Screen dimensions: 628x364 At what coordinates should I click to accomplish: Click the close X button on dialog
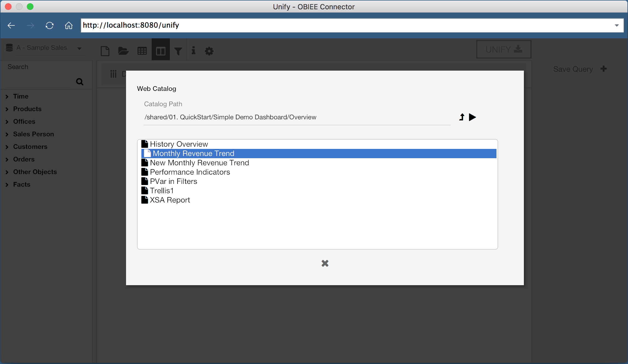tap(325, 263)
